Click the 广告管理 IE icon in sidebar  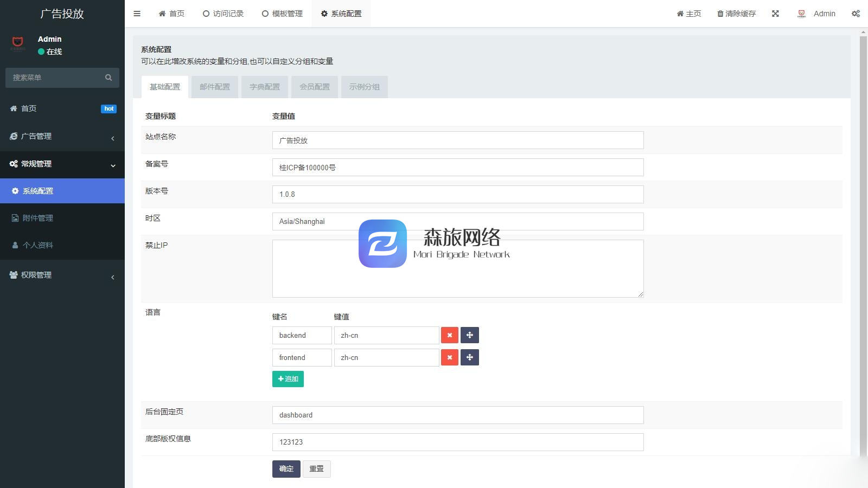[x=14, y=136]
